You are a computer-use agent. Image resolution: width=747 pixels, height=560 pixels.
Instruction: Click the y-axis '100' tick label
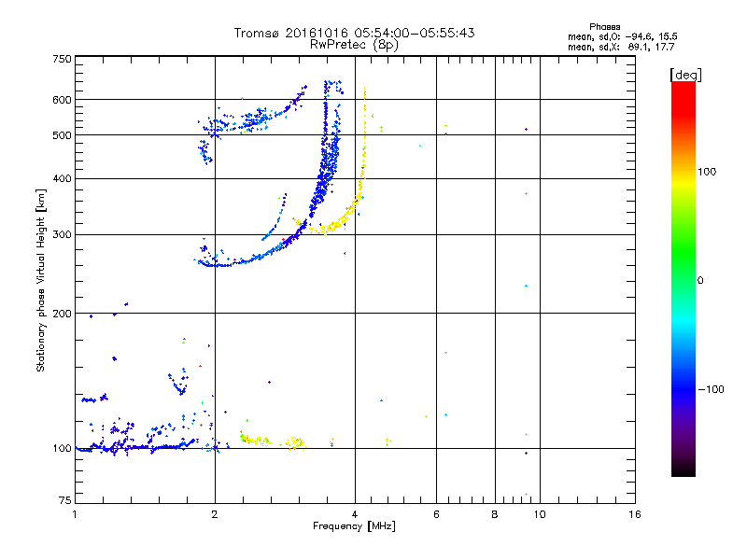coord(62,449)
